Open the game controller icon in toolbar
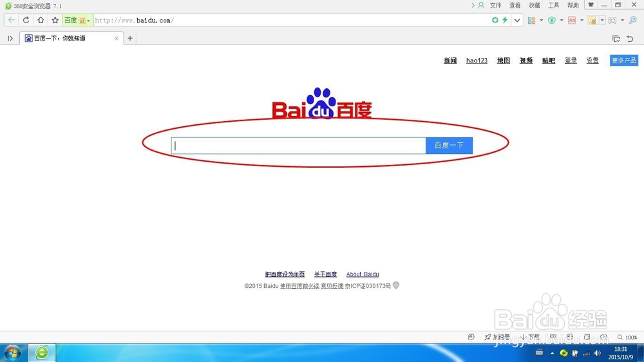This screenshot has width=644, height=362. 612,20
